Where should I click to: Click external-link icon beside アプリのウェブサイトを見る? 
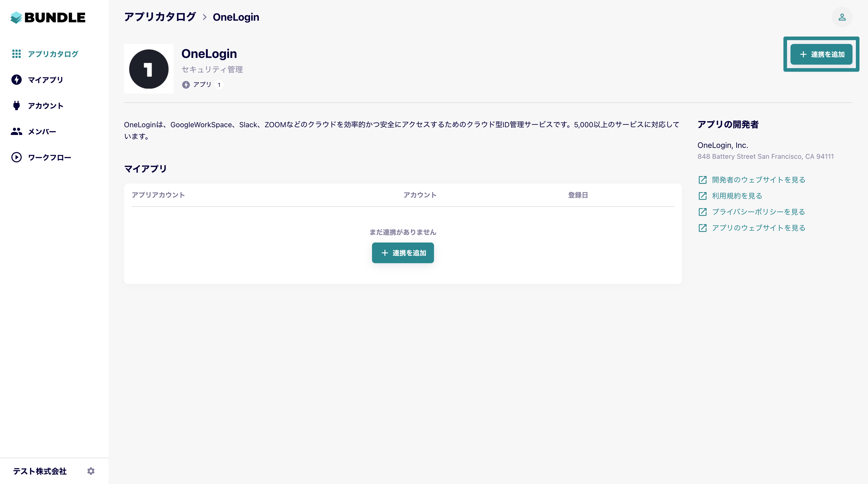pos(703,228)
